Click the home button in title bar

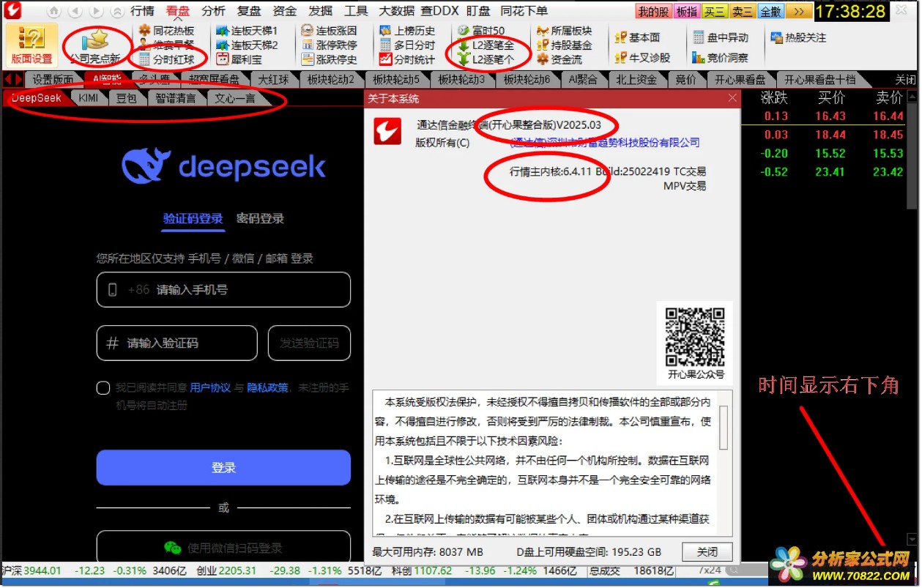[53, 12]
